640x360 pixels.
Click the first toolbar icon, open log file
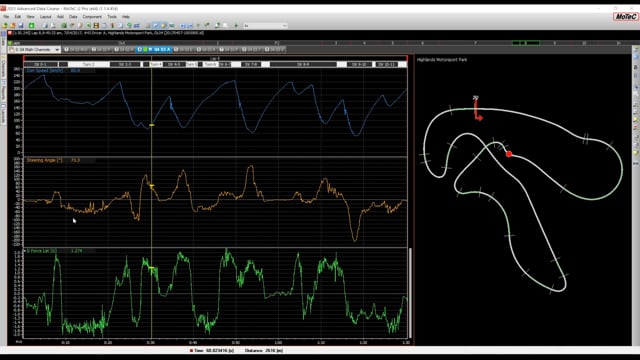(x=5, y=25)
